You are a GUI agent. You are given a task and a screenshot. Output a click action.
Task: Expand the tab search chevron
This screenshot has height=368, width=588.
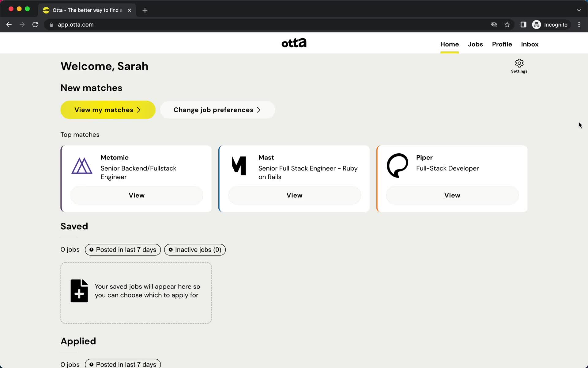click(579, 10)
